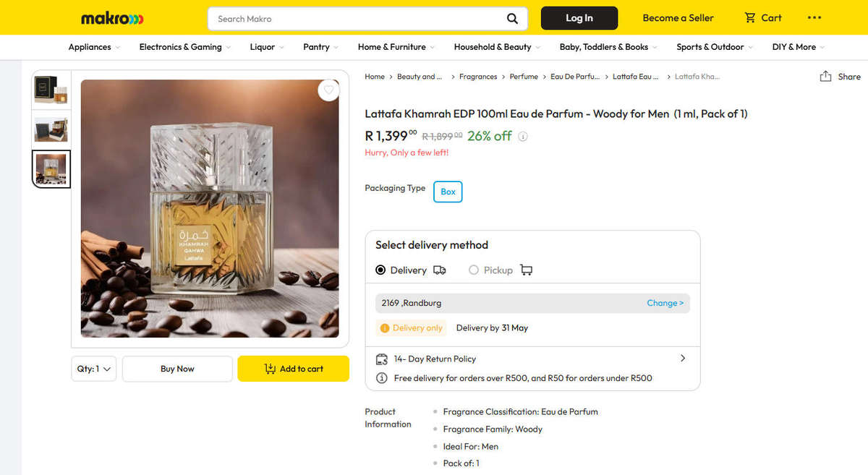868x475 pixels.
Task: Open the Liquor category tab
Action: coord(262,47)
